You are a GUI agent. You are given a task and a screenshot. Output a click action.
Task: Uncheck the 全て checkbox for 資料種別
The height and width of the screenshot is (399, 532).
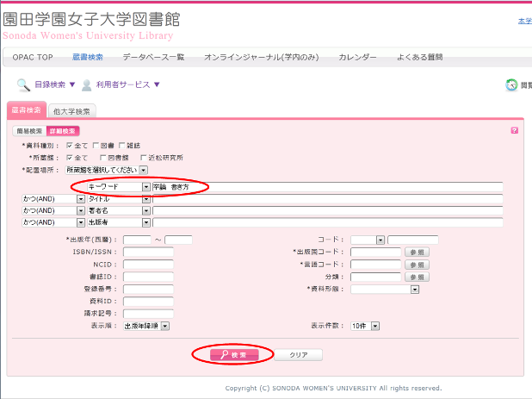[x=69, y=146]
